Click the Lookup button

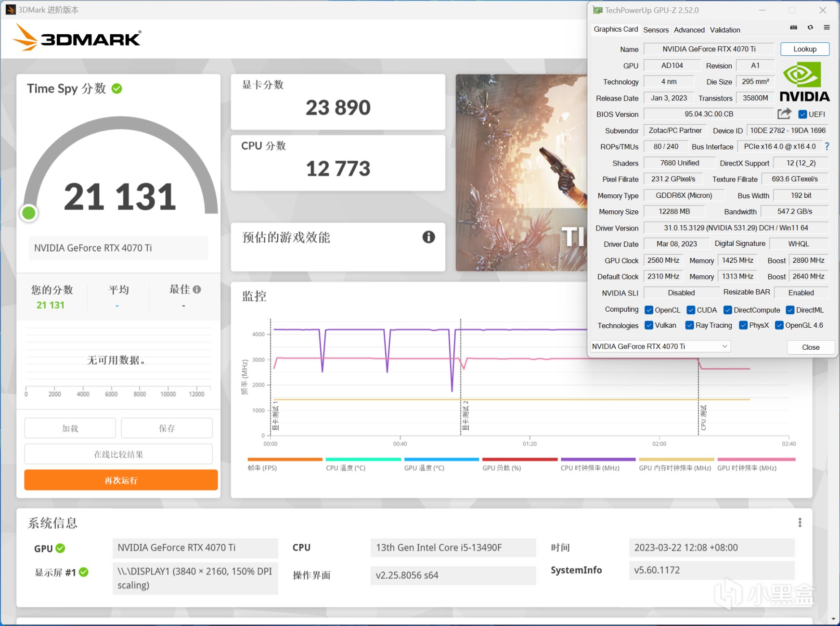click(805, 49)
